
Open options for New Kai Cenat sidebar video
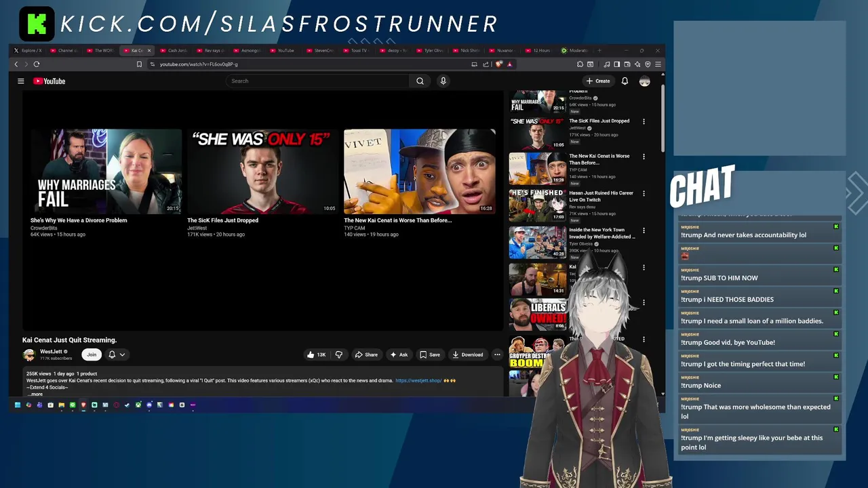point(644,157)
